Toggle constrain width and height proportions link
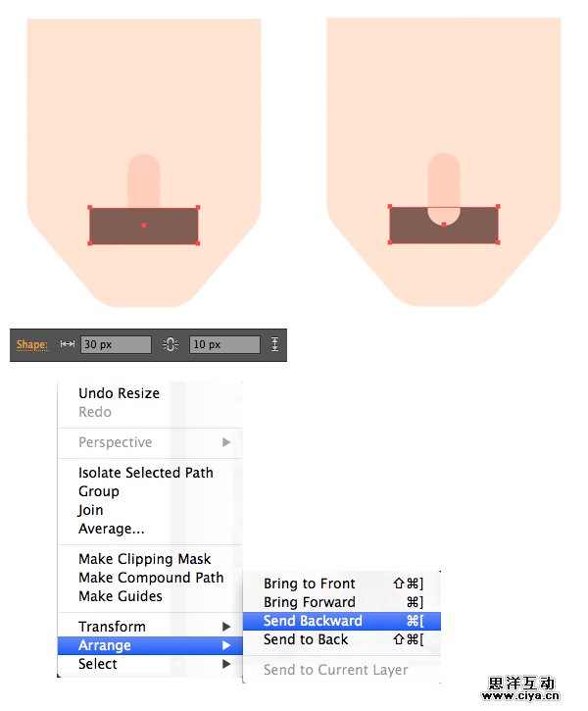588x711 pixels. (x=171, y=344)
